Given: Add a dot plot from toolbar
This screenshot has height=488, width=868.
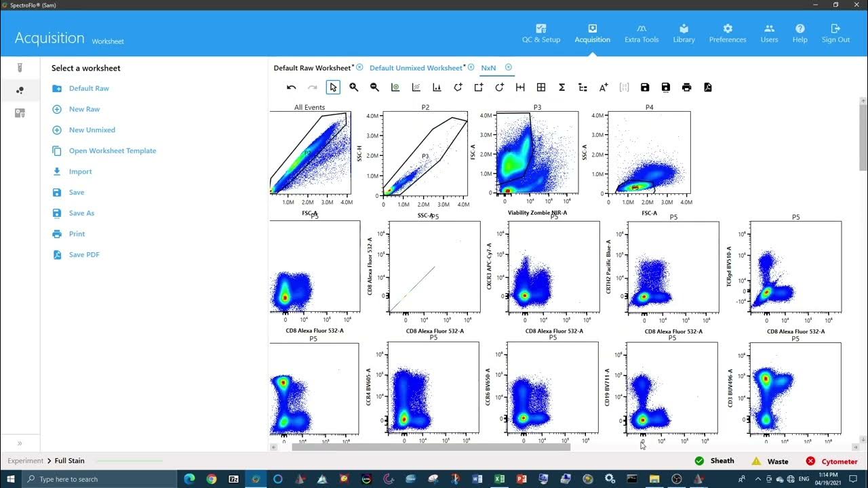Looking at the screenshot, I should click(416, 87).
